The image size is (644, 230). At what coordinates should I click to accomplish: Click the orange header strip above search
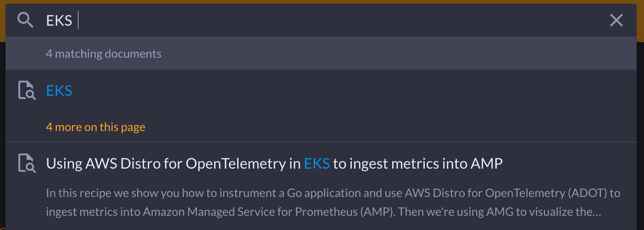[x=322, y=2]
